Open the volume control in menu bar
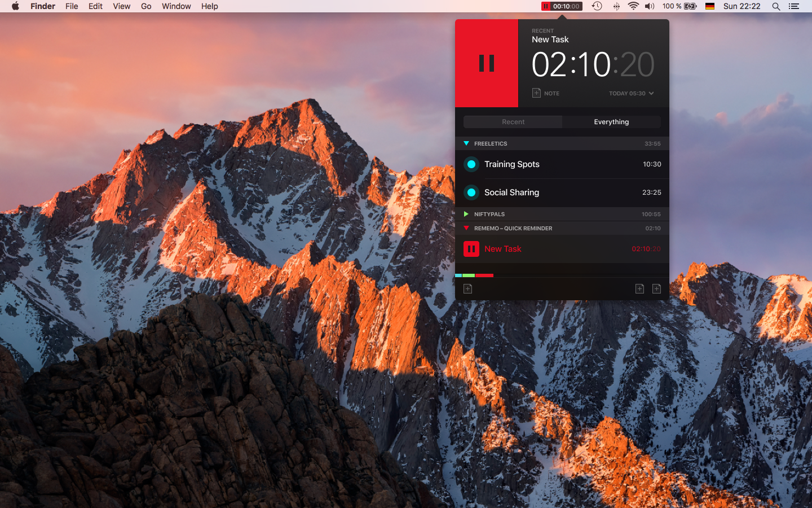 (650, 6)
